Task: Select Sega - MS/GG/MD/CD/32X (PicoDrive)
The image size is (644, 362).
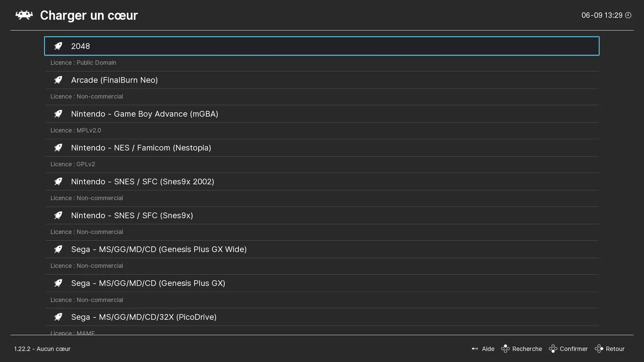Action: 322,317
